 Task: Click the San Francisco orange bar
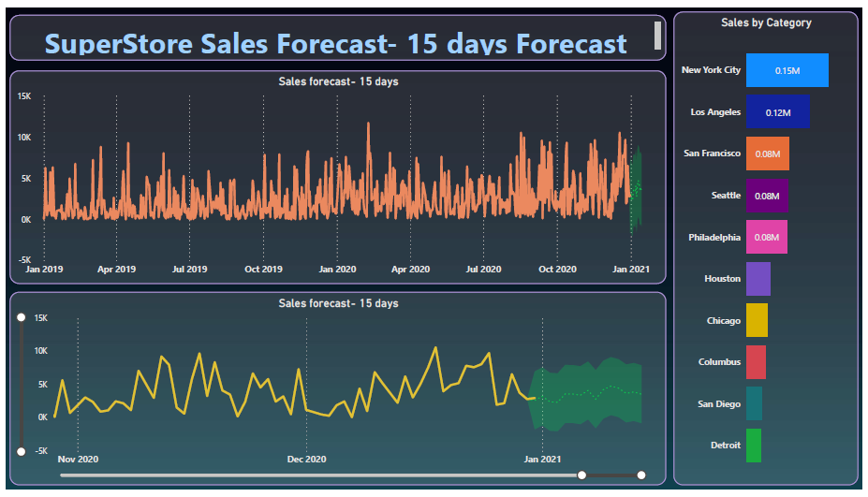point(767,153)
